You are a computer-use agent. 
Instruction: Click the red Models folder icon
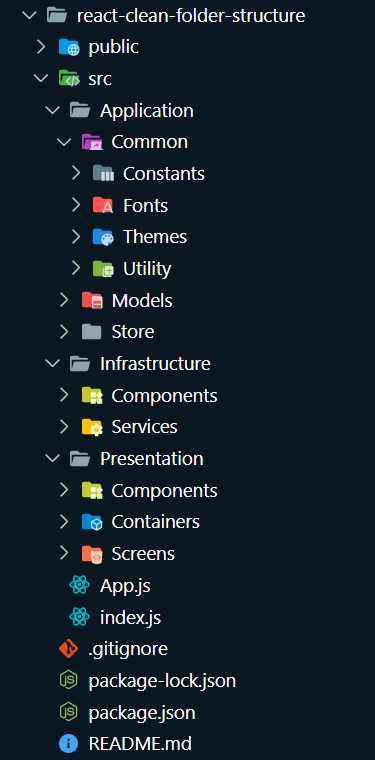click(92, 301)
